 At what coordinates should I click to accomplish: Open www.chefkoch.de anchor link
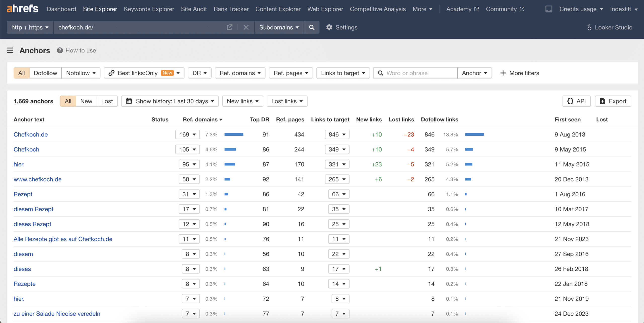coord(37,179)
